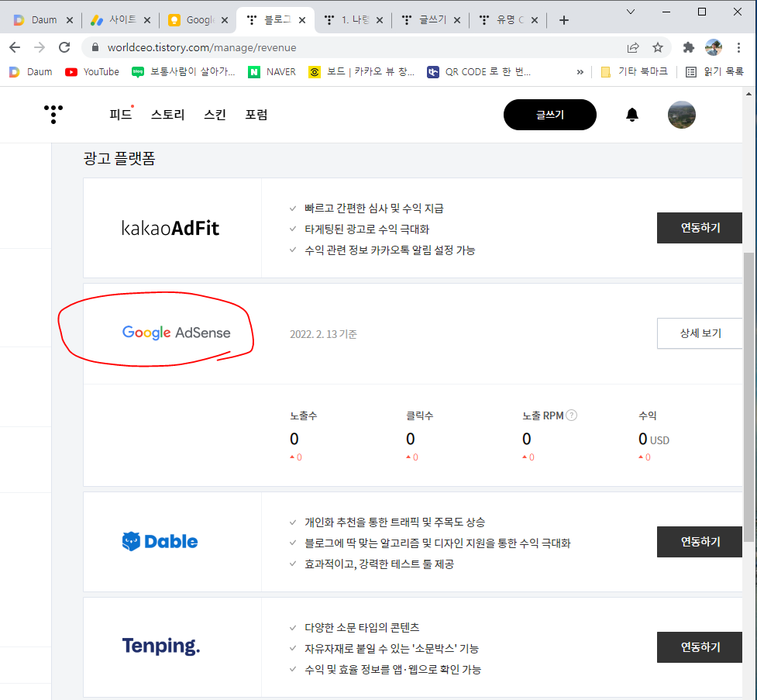Close the 사이트 tab

pyautogui.click(x=147, y=20)
